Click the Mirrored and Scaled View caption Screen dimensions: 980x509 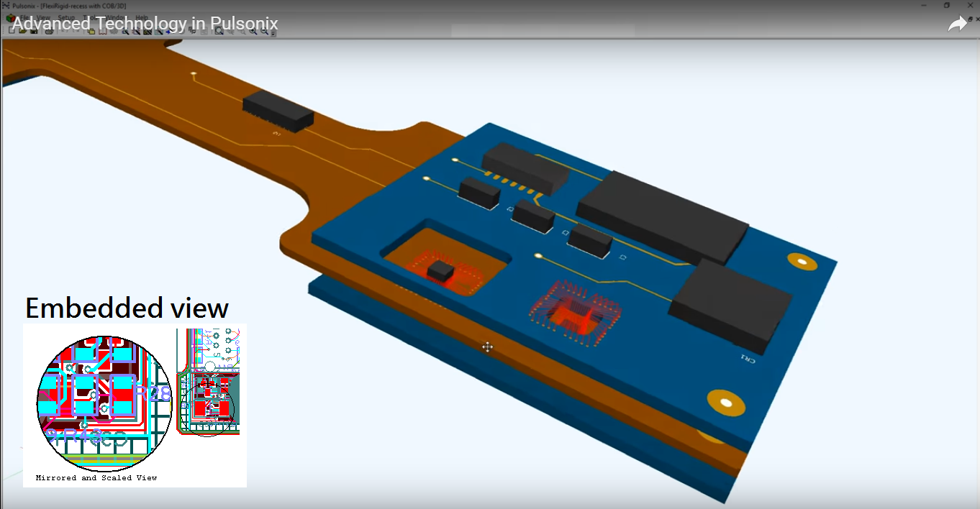tap(96, 477)
